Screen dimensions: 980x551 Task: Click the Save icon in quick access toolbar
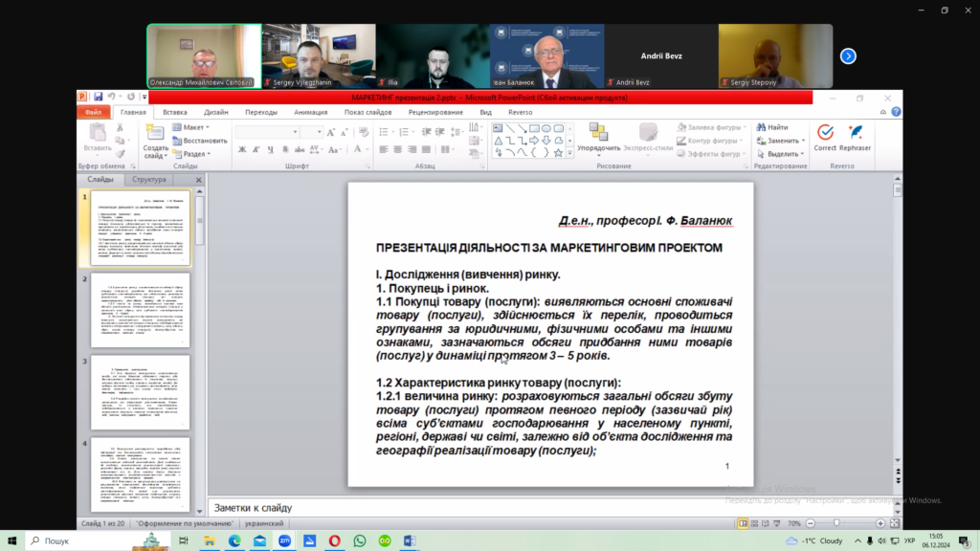pos(97,97)
